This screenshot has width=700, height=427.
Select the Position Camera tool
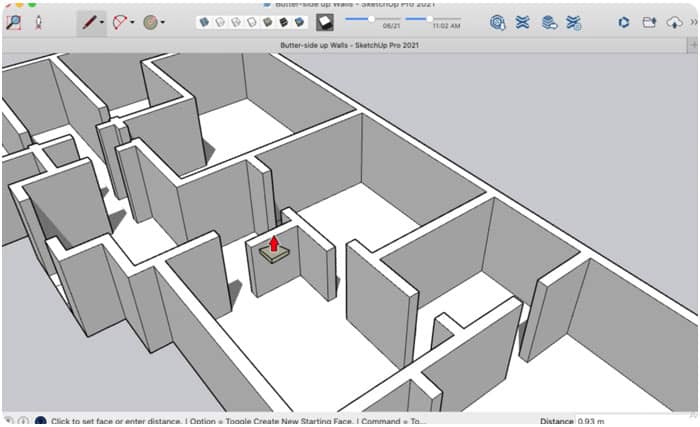(38, 22)
